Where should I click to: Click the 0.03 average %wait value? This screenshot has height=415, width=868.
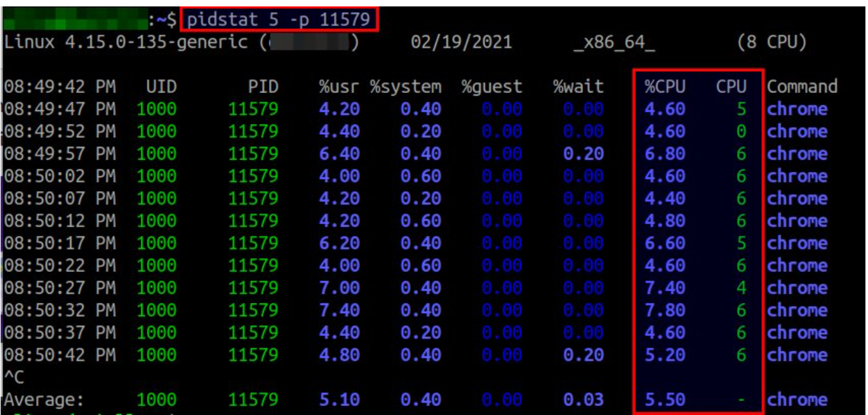(583, 400)
